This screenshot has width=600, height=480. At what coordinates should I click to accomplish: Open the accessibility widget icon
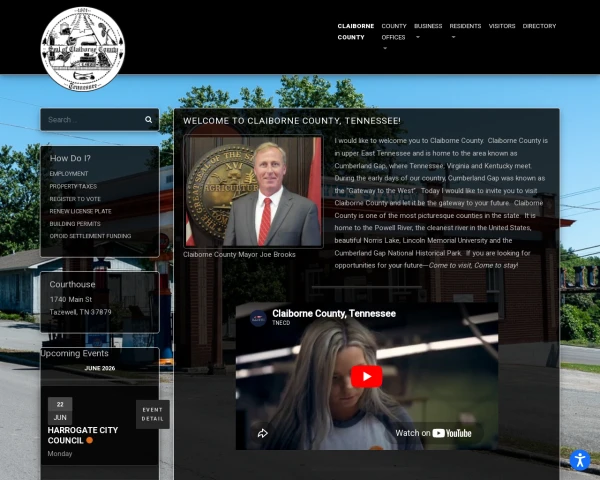click(x=580, y=460)
